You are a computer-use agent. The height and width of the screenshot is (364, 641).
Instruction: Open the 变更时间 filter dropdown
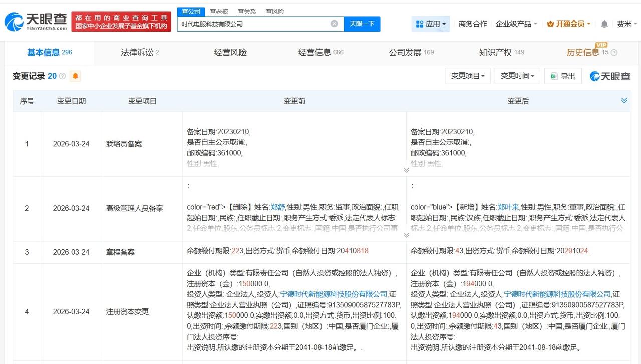tap(517, 76)
